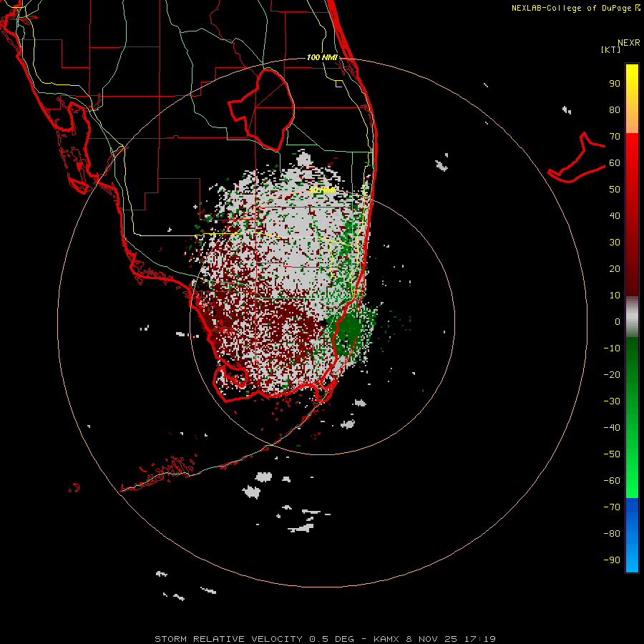Click the NEXLAB-College of DuPage watermark text
Image resolution: width=644 pixels, height=644 pixels.
pyautogui.click(x=576, y=8)
